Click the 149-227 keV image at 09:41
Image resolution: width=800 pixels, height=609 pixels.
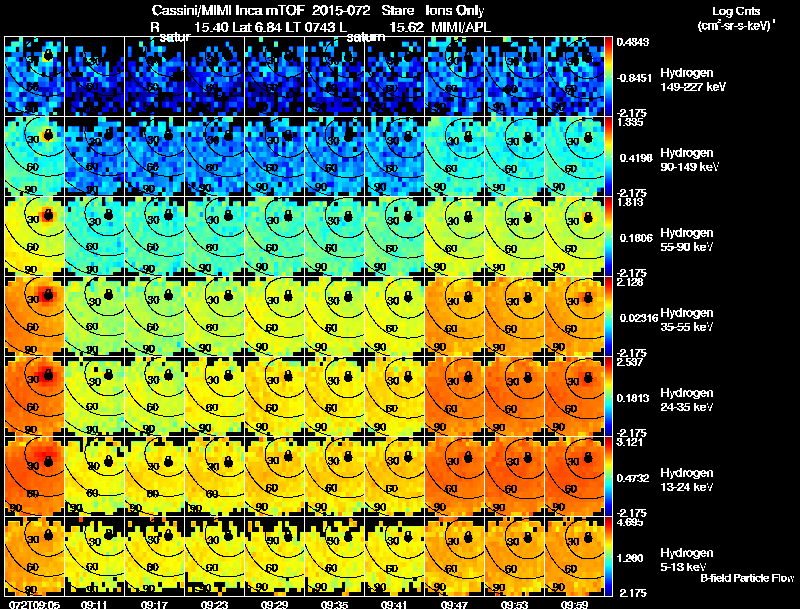click(394, 76)
